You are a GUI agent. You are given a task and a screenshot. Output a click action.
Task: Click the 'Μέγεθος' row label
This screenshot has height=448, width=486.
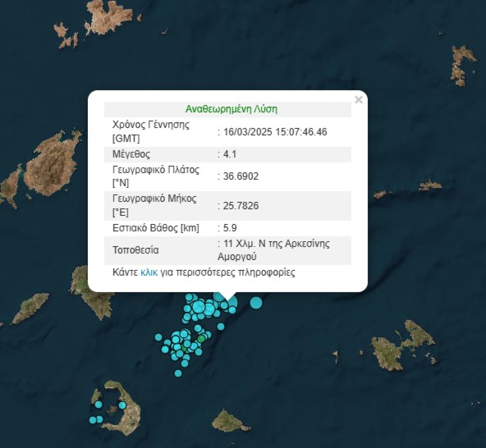[x=131, y=154]
